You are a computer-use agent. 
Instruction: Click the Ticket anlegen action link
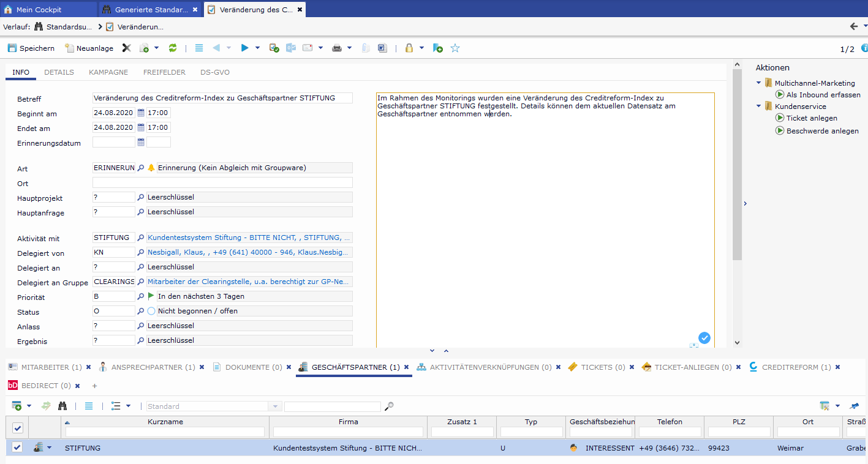tap(812, 118)
